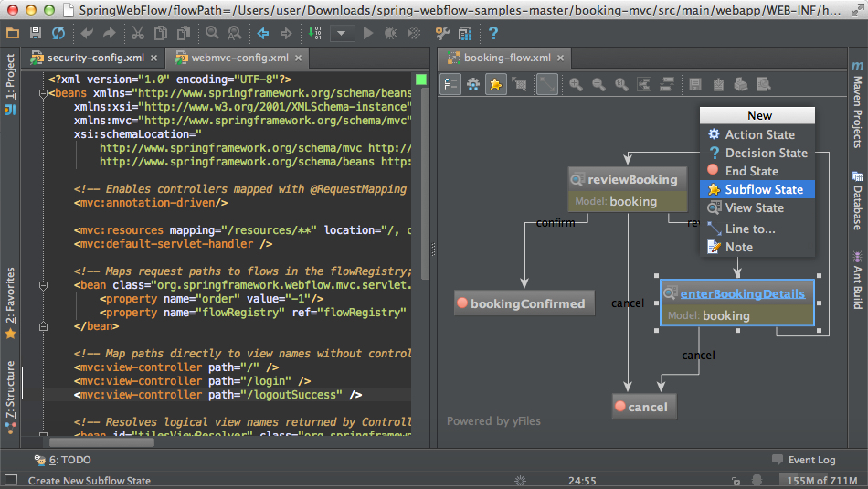Open Settings via the wrench icon

(x=442, y=33)
